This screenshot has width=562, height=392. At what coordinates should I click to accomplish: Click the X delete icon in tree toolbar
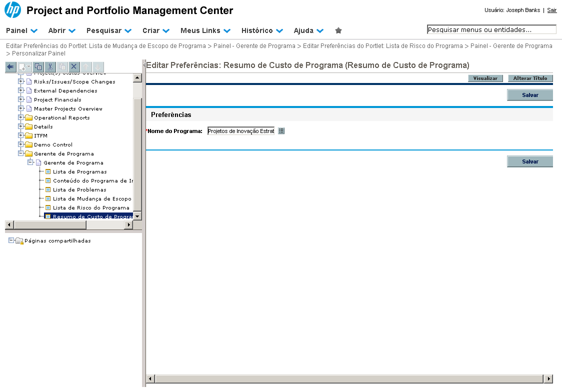click(x=74, y=66)
